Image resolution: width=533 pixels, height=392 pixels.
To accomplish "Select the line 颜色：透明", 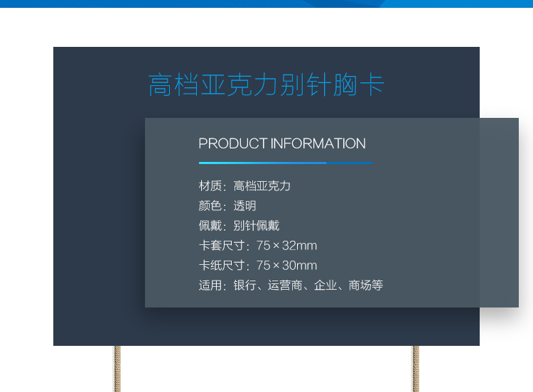I will point(227,205).
